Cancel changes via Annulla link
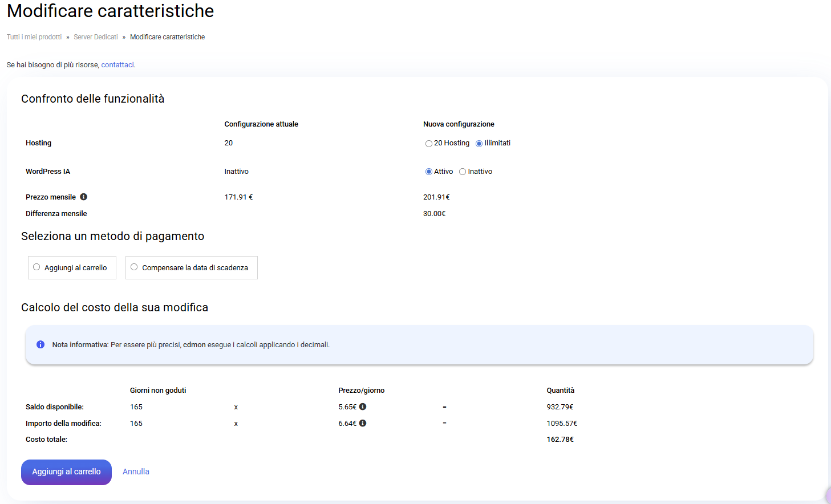 [136, 472]
